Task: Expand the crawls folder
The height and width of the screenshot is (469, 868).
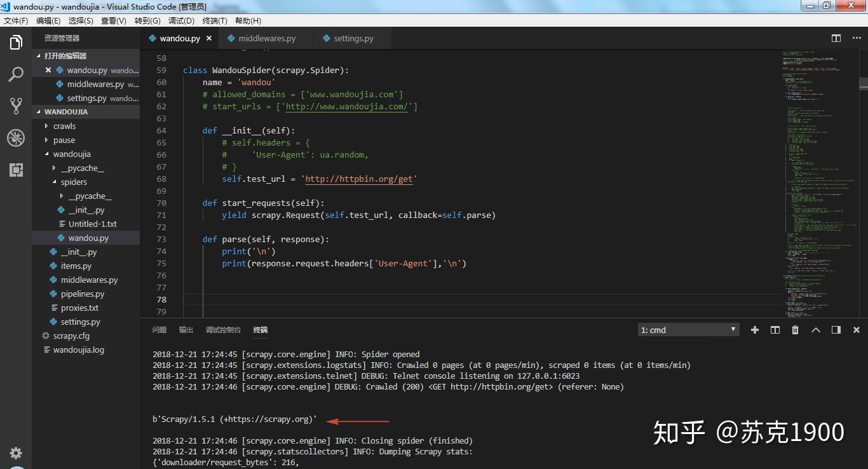Action: click(64, 126)
